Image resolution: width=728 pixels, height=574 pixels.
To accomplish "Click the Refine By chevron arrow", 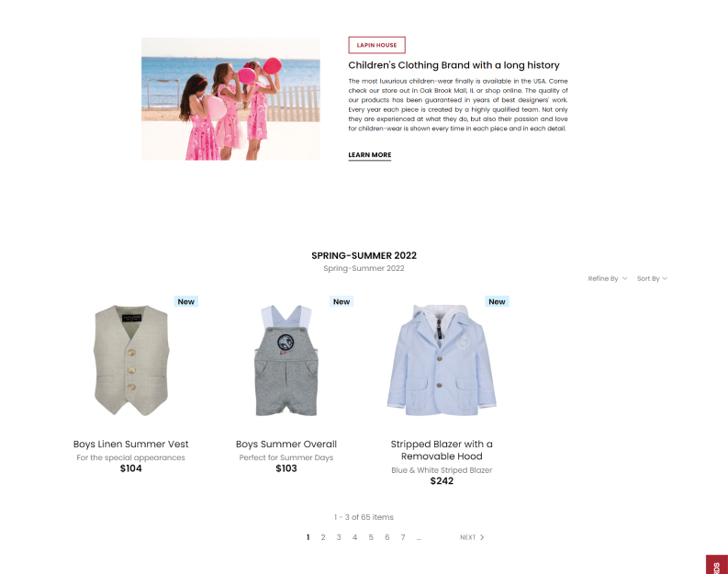I will click(624, 278).
